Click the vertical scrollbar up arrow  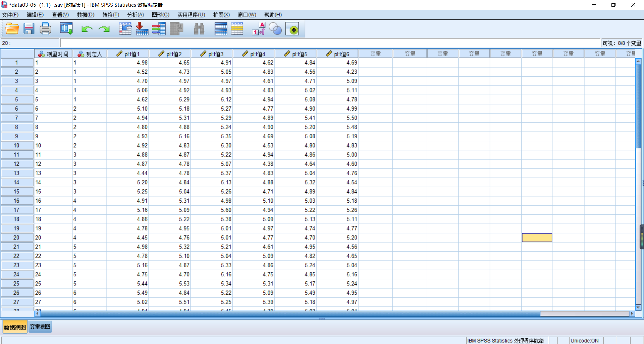point(638,61)
